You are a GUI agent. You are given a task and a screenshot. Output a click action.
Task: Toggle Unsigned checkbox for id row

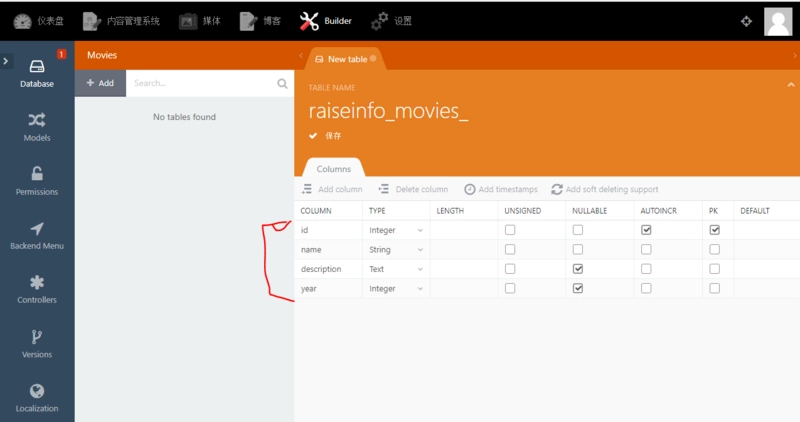point(510,230)
